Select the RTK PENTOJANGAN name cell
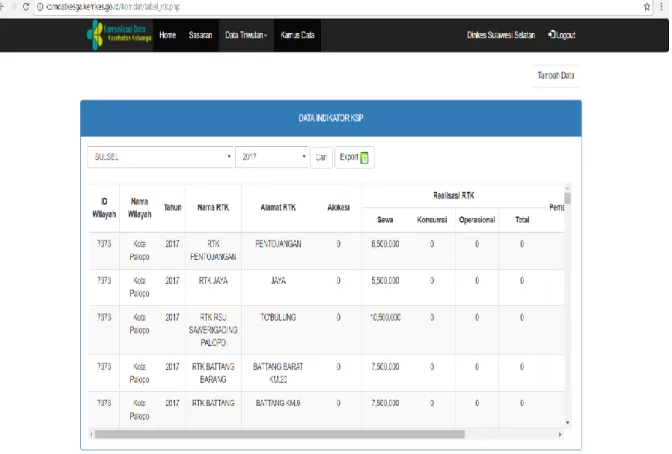 point(213,250)
